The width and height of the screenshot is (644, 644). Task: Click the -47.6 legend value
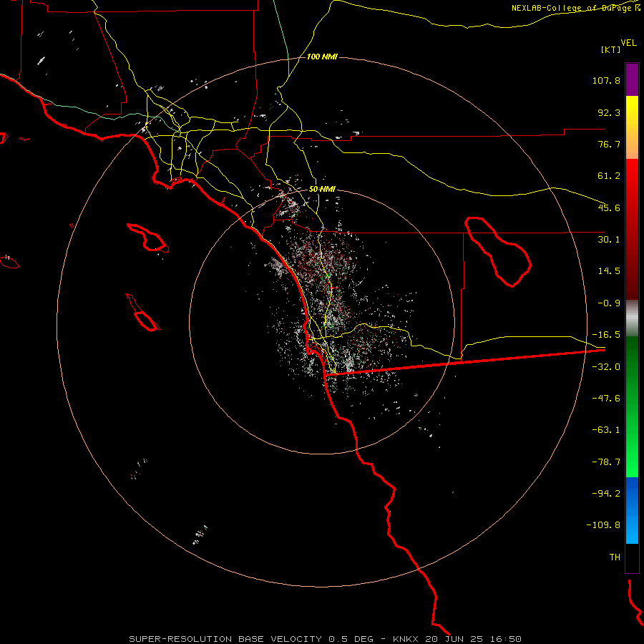point(606,399)
